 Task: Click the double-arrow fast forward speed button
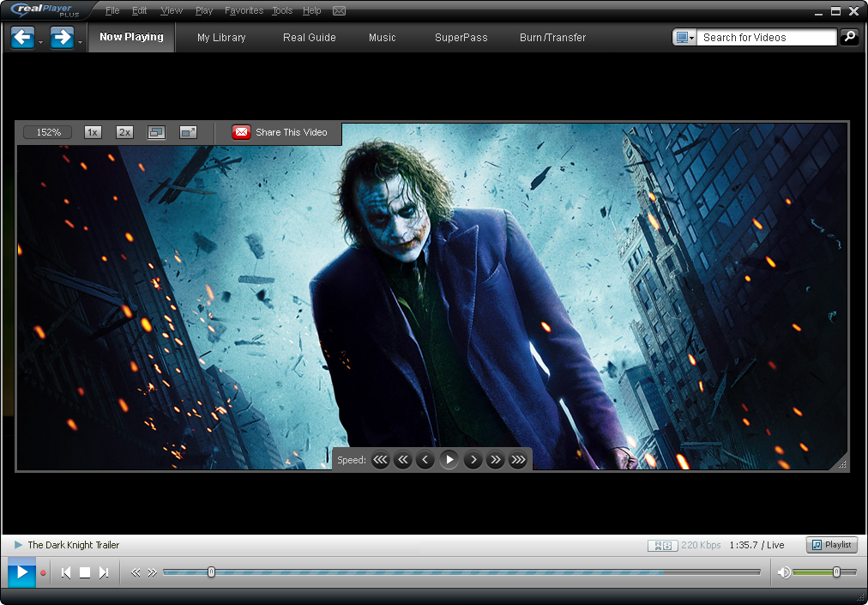[x=496, y=460]
